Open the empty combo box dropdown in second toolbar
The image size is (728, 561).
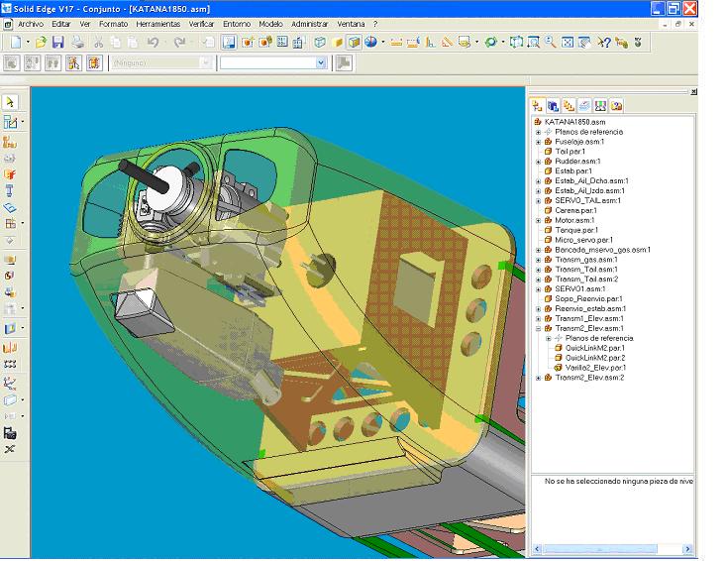[320, 62]
